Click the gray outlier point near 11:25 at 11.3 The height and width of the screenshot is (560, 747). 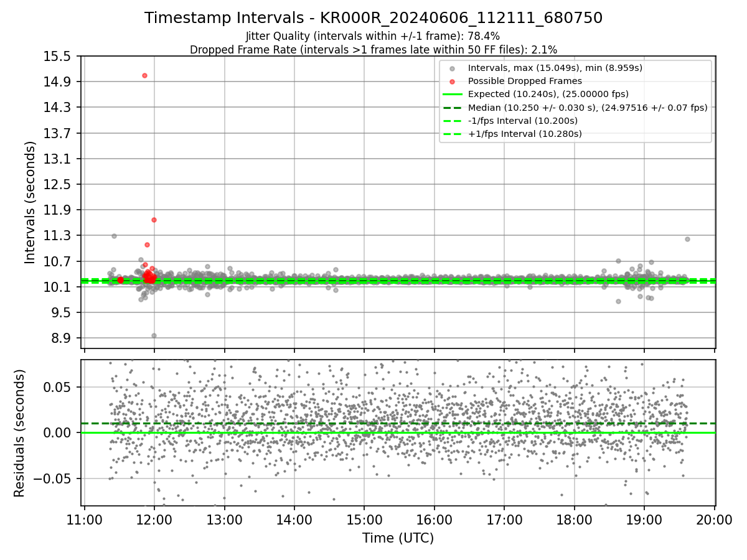coord(114,236)
